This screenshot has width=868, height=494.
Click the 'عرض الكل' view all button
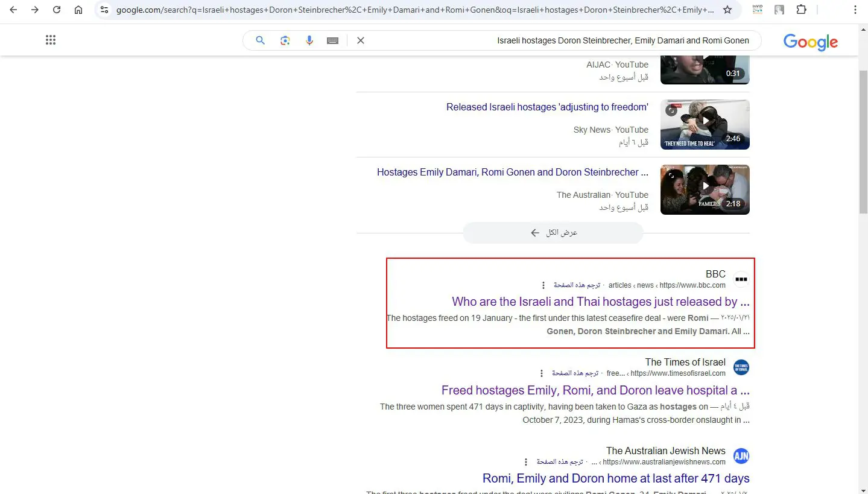(553, 233)
